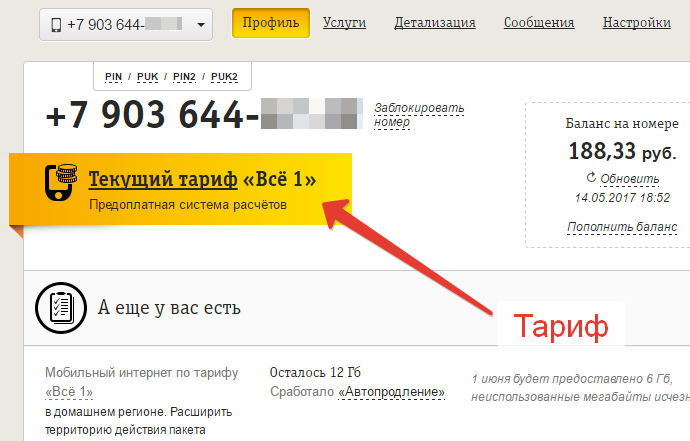690x441 pixels.
Task: Click Обновить to refresh the balance
Action: 630,179
